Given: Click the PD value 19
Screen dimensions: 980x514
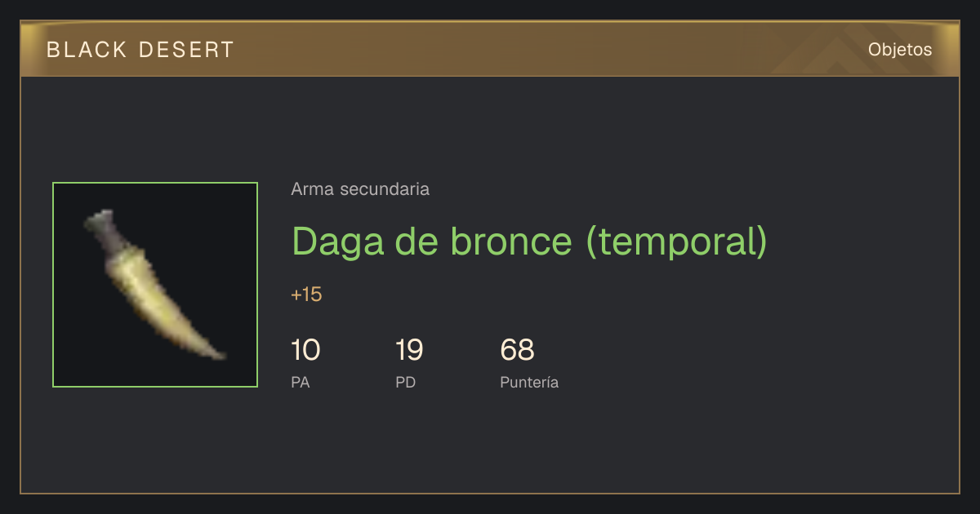Looking at the screenshot, I should (x=409, y=350).
